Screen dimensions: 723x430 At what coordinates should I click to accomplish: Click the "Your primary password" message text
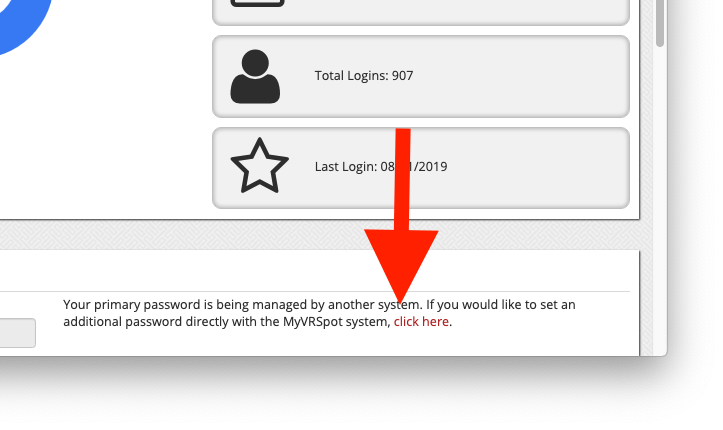click(x=319, y=313)
